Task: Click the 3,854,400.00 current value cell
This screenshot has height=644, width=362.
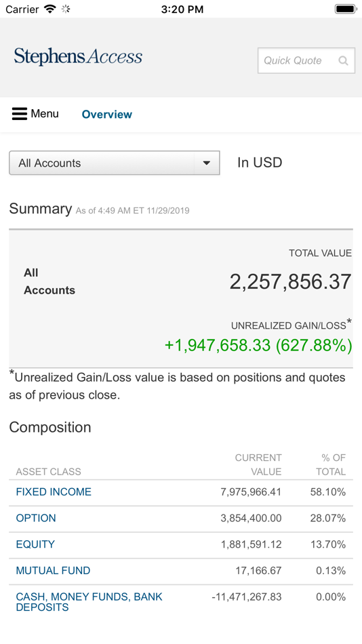Action: (x=251, y=518)
